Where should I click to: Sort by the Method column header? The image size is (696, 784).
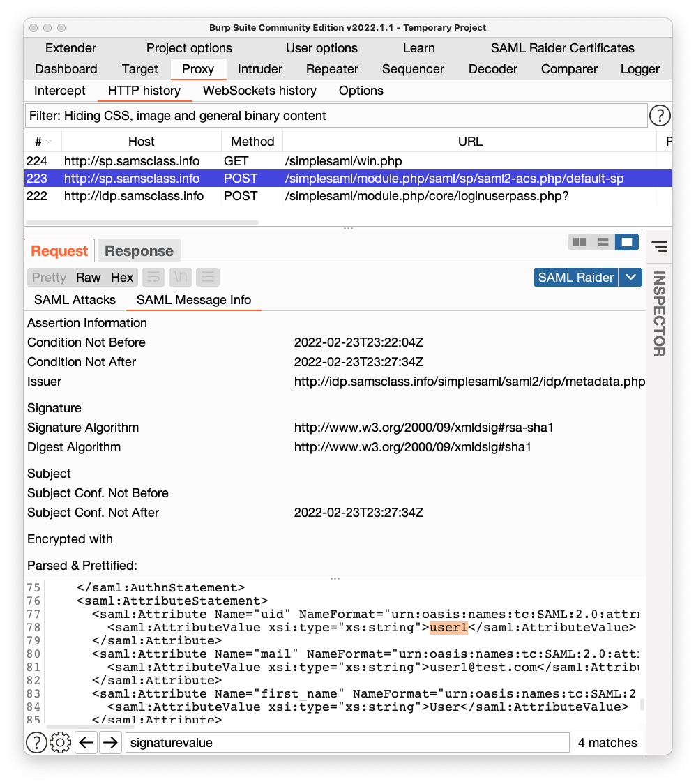[252, 142]
